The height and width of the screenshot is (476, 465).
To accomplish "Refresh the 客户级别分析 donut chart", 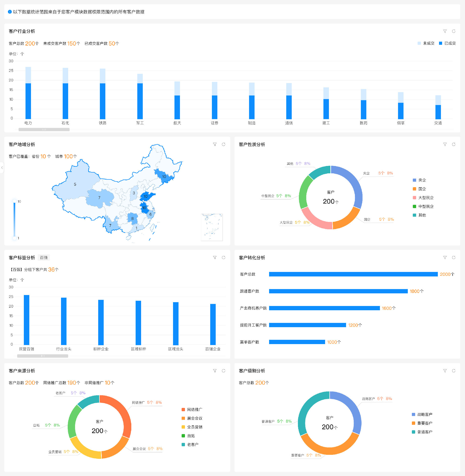I will point(454,371).
